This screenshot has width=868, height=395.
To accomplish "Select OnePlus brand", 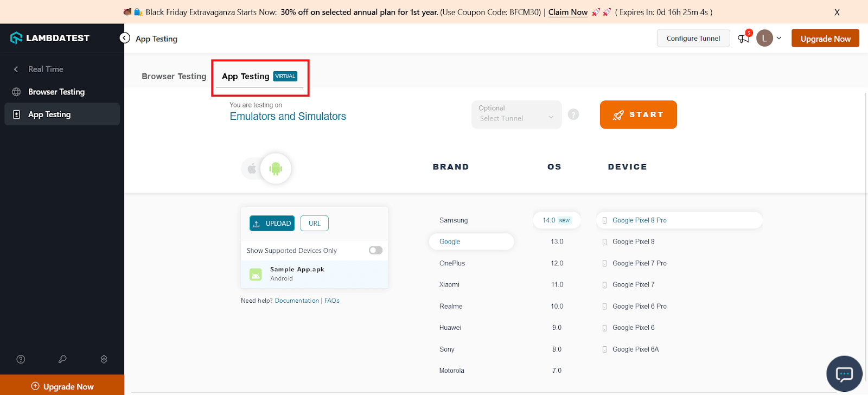I will pos(452,263).
